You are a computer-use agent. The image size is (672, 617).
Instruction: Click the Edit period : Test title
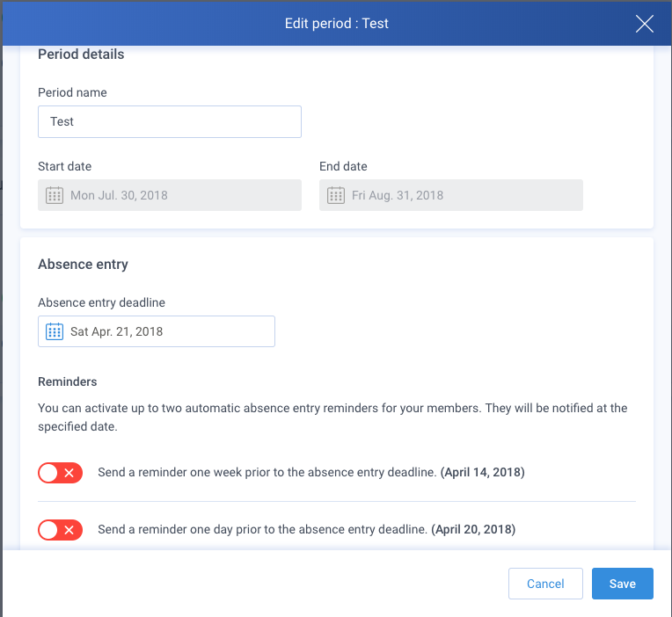(337, 24)
